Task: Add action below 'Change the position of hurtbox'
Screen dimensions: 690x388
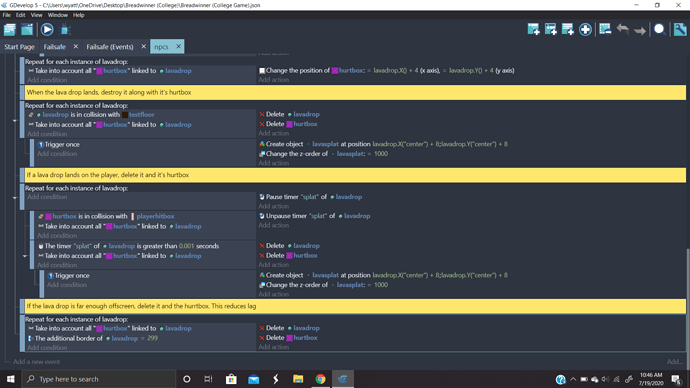Action: pyautogui.click(x=274, y=80)
